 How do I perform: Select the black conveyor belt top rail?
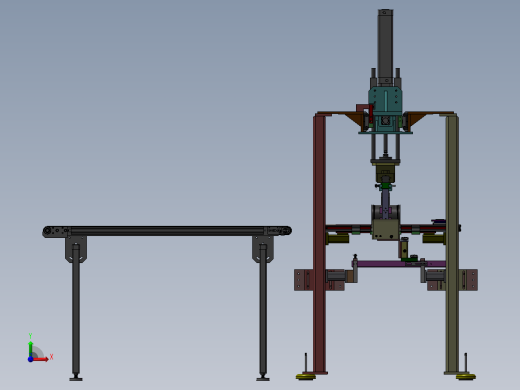pyautogui.click(x=167, y=231)
